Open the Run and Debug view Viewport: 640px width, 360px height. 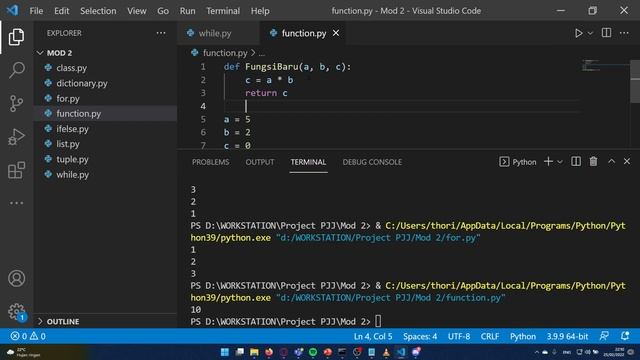tap(16, 137)
